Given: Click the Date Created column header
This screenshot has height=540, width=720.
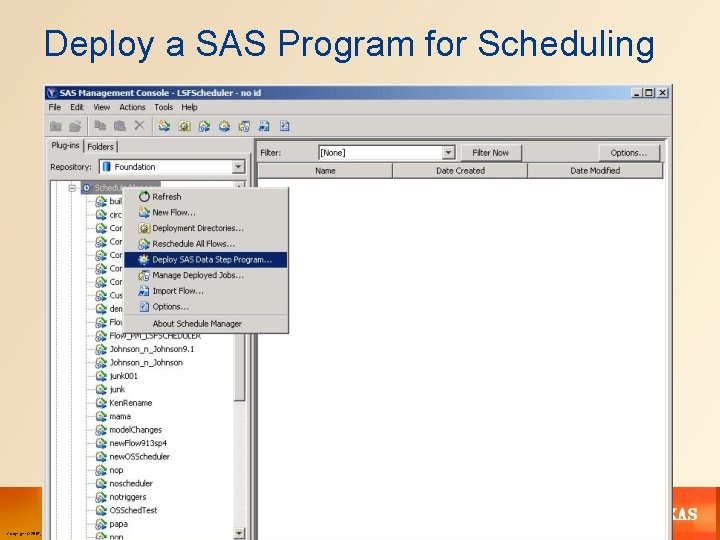Looking at the screenshot, I should [x=460, y=170].
